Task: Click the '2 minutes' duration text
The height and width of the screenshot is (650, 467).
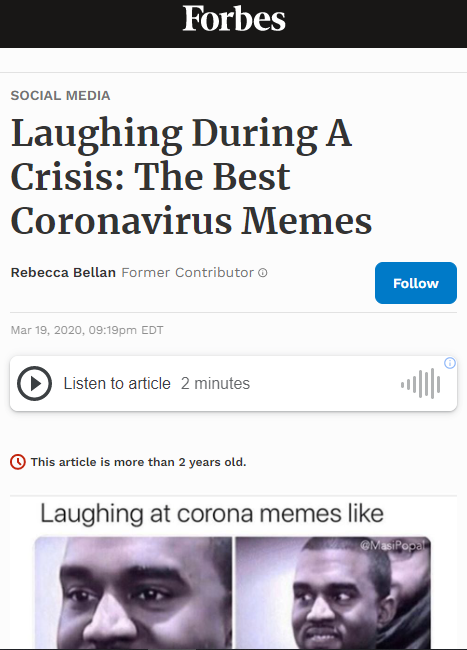Action: 215,383
